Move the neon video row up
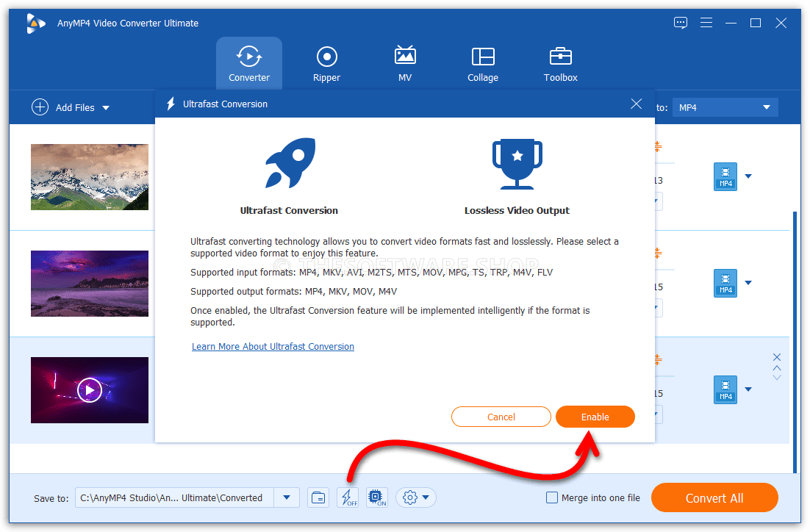Screen dimensions: 810x532 click(x=776, y=368)
